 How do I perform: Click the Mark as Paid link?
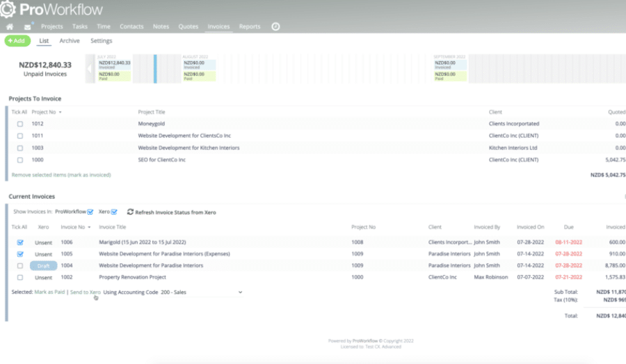point(49,292)
